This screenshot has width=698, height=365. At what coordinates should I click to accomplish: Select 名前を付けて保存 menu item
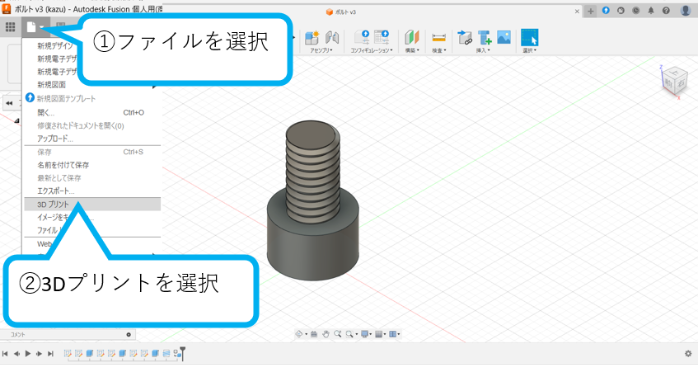(x=63, y=165)
